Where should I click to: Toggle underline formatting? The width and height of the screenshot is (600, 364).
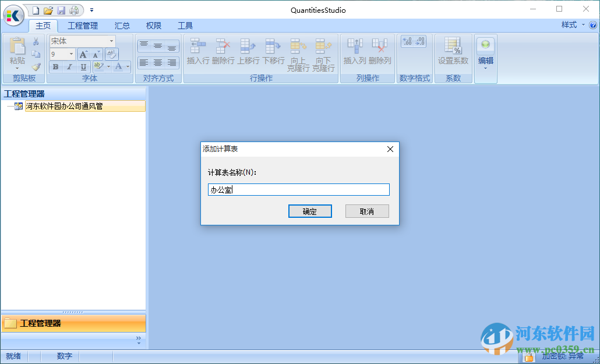pos(83,66)
